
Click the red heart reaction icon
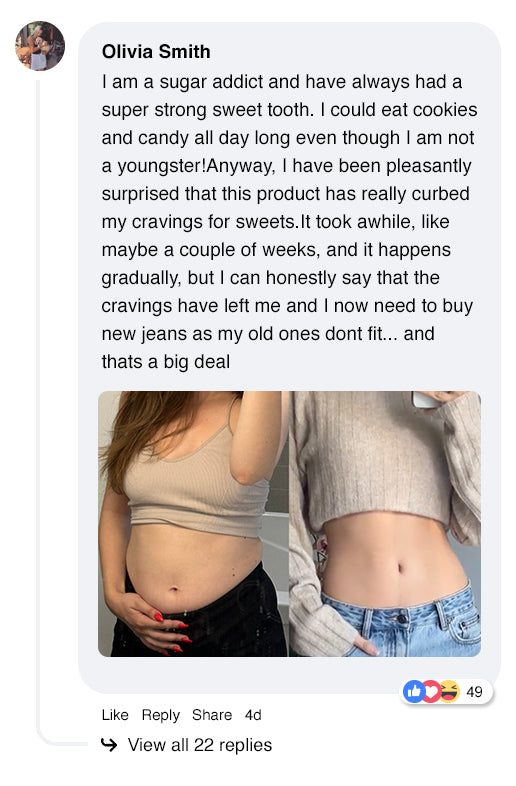(x=431, y=691)
